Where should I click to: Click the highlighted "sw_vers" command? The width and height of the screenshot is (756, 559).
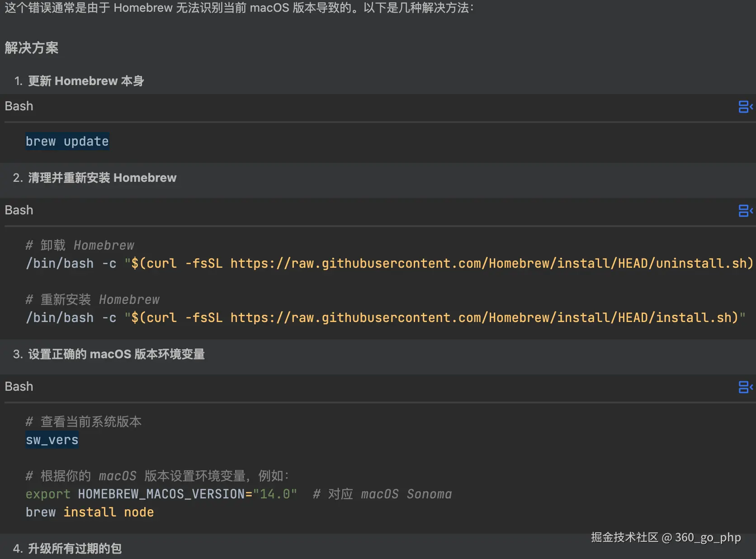[52, 440]
